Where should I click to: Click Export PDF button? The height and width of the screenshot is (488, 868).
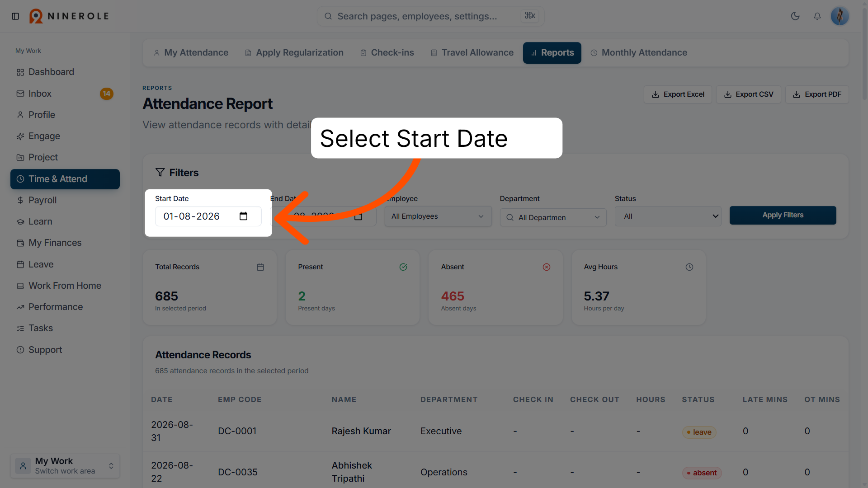[817, 94]
